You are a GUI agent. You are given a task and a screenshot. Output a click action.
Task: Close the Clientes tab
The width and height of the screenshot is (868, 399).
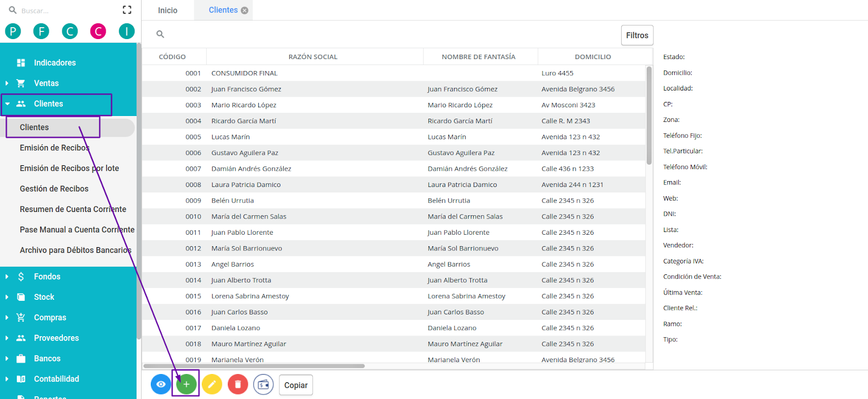tap(245, 10)
